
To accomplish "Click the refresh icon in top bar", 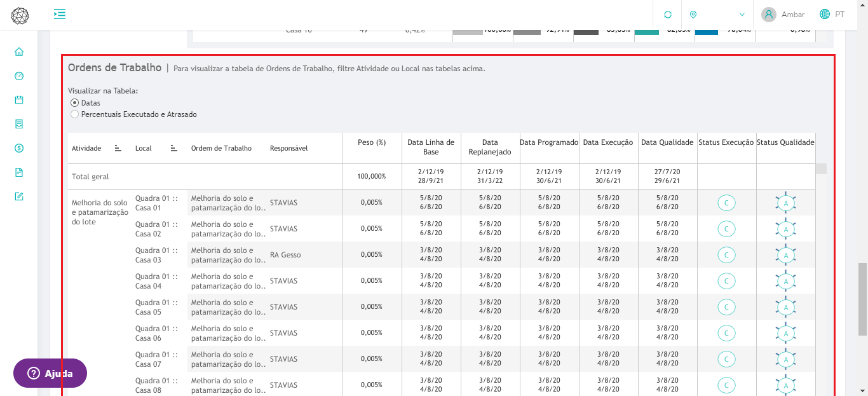I will click(x=668, y=15).
